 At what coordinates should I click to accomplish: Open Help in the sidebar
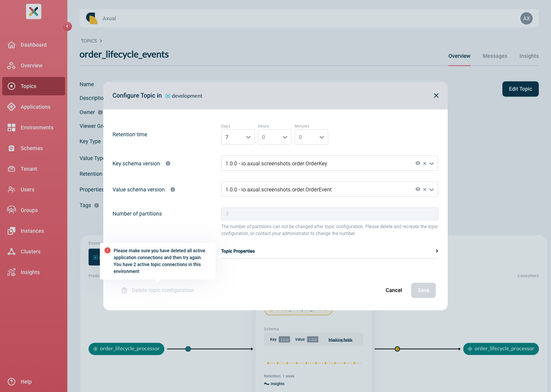[x=34, y=382]
